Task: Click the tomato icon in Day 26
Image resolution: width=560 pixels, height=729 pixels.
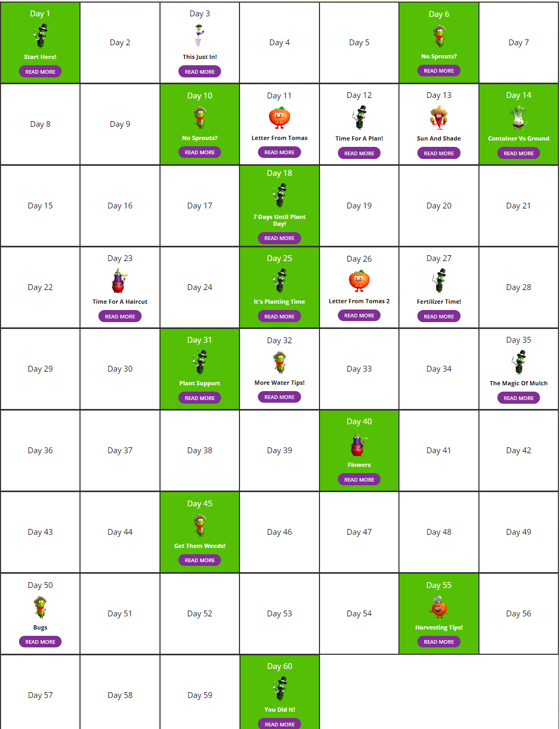Action: click(x=359, y=281)
